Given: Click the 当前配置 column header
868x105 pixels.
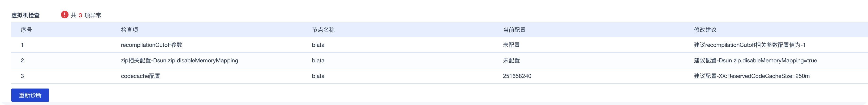Looking at the screenshot, I should pyautogui.click(x=514, y=30).
